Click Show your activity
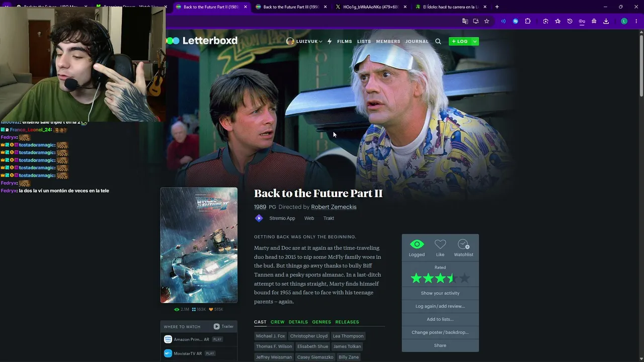 point(440,293)
